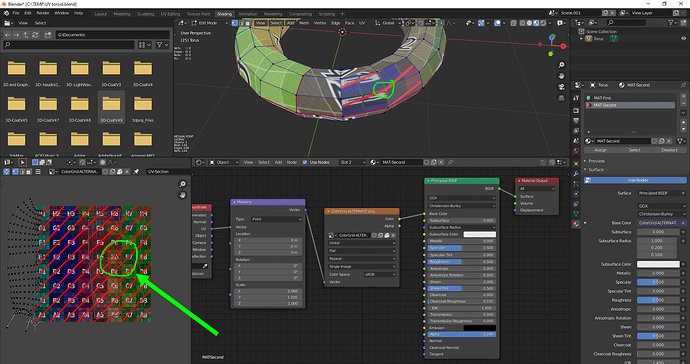The height and width of the screenshot is (364, 690).
Task: Open 3D-CoatV49 folder in file browser
Action: click(111, 108)
